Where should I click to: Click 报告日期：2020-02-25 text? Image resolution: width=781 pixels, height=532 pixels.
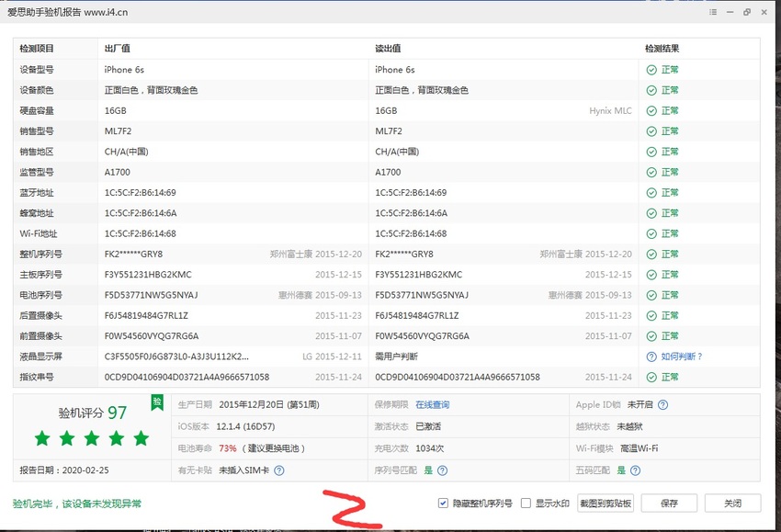click(x=64, y=470)
